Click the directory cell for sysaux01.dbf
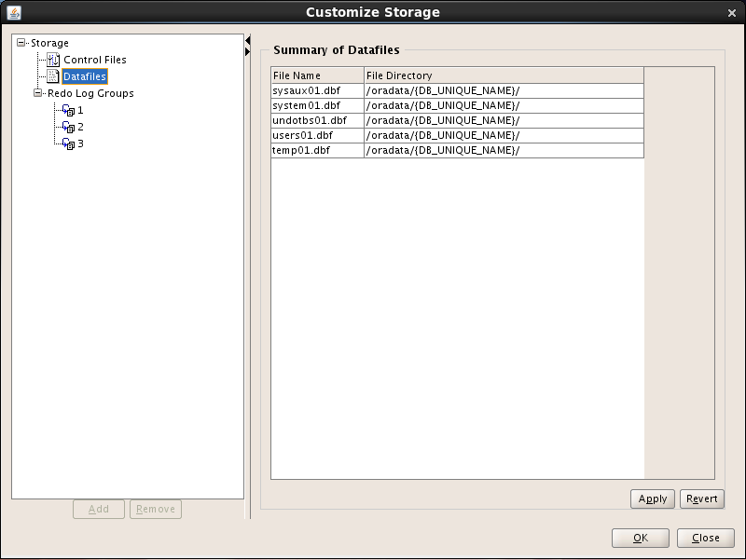The image size is (746, 560). coord(504,90)
